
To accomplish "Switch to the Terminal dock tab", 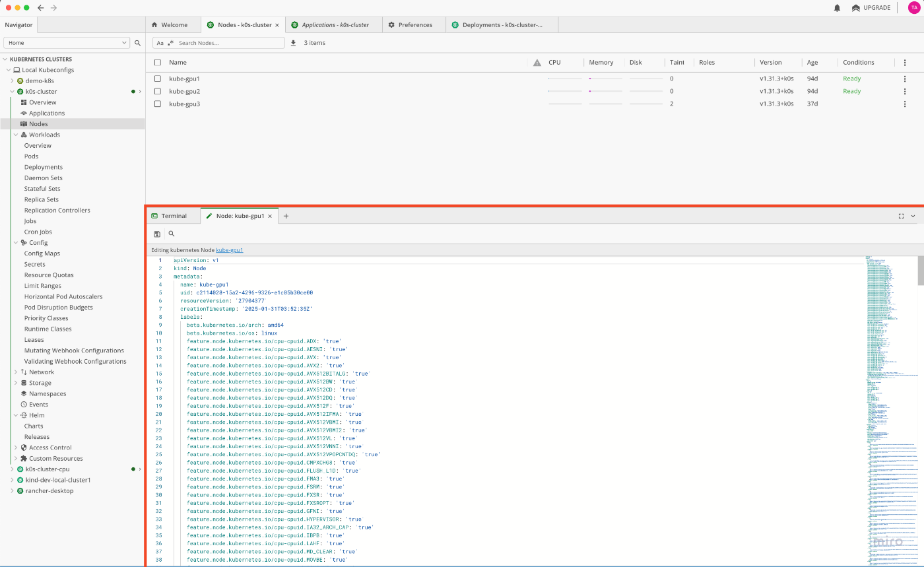I will coord(173,216).
